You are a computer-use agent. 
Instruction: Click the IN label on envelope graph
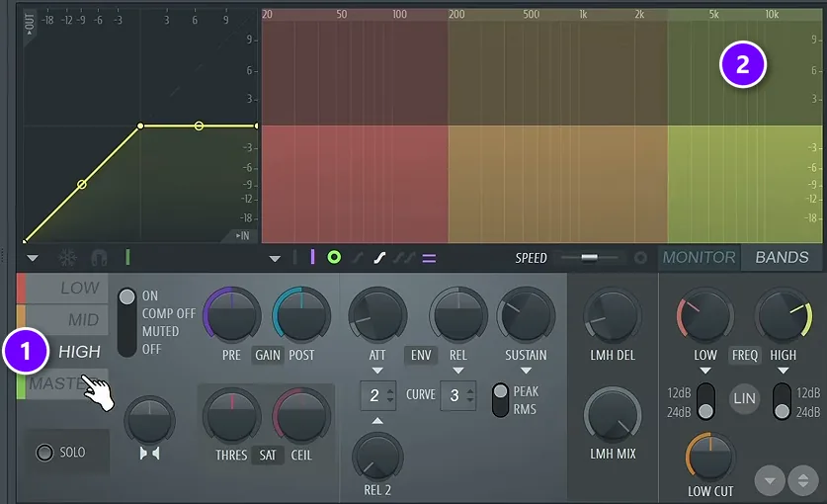(242, 236)
